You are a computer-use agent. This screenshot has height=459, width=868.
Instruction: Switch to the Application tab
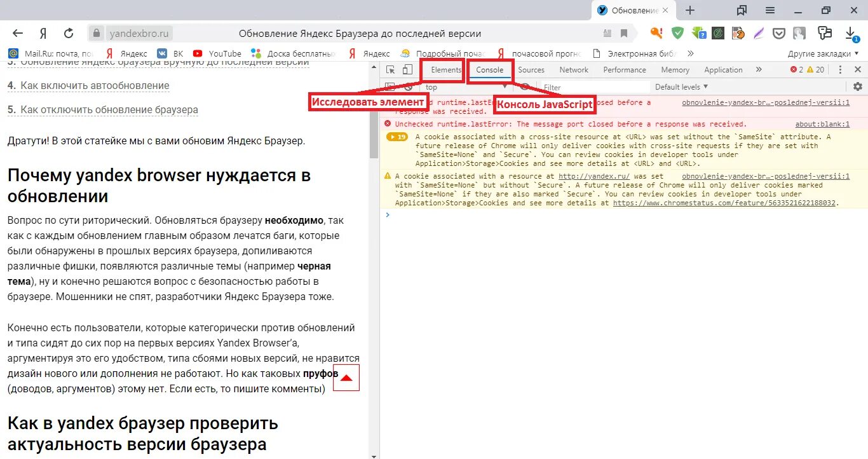tap(723, 70)
